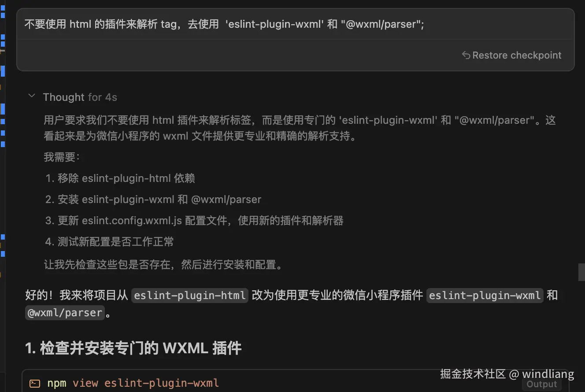Click the vertical scrollbar thumb on right edge
Image resolution: width=585 pixels, height=392 pixels.
(x=581, y=272)
